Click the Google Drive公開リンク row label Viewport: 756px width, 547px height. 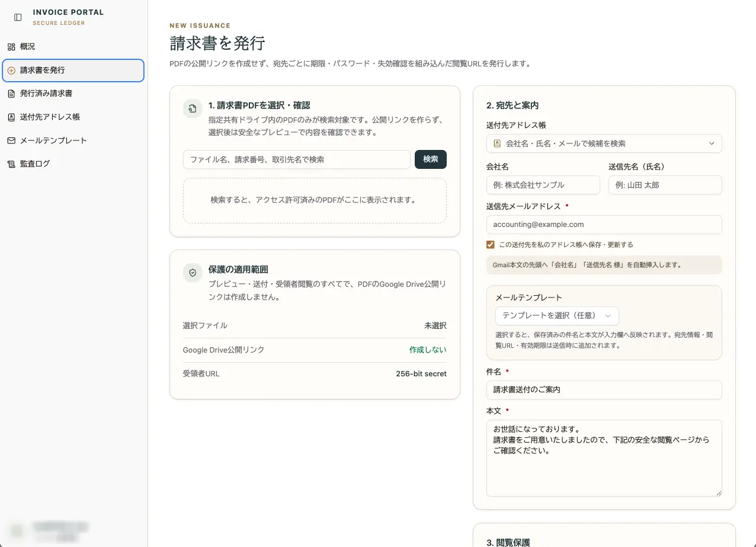point(224,350)
